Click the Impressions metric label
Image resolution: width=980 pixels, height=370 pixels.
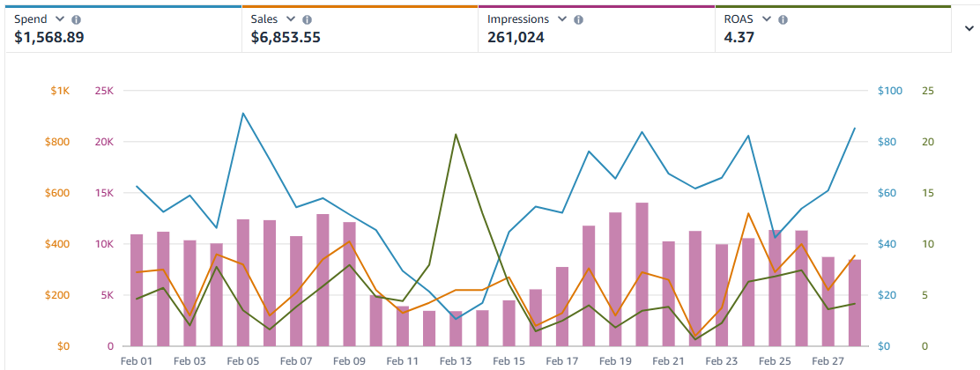coord(518,19)
